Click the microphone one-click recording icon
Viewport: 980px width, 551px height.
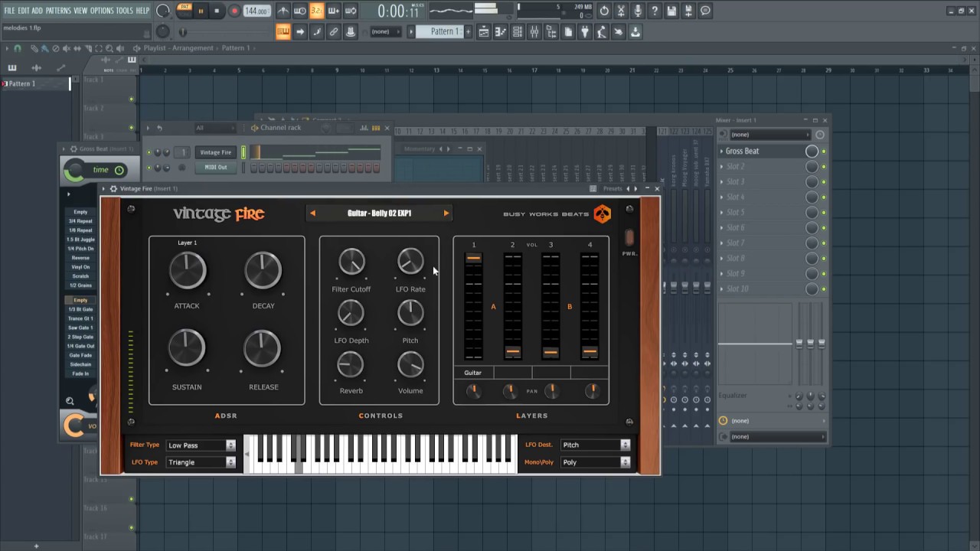tap(638, 11)
